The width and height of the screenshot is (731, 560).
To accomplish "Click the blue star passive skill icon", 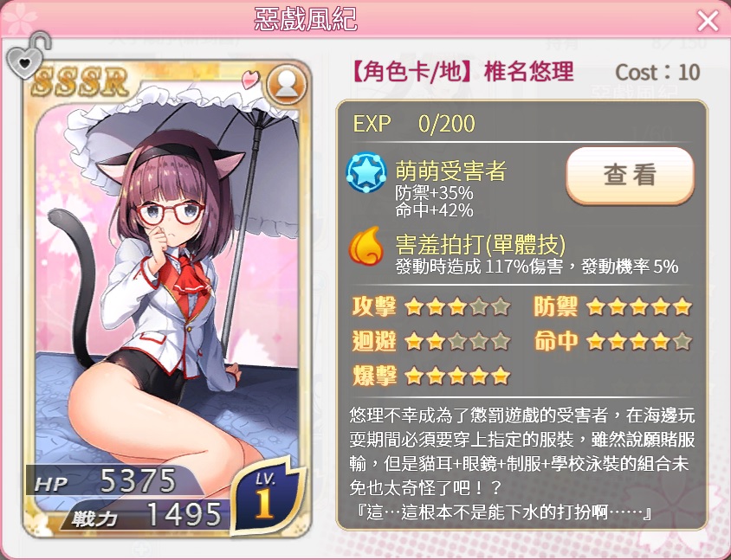I will pyautogui.click(x=366, y=173).
